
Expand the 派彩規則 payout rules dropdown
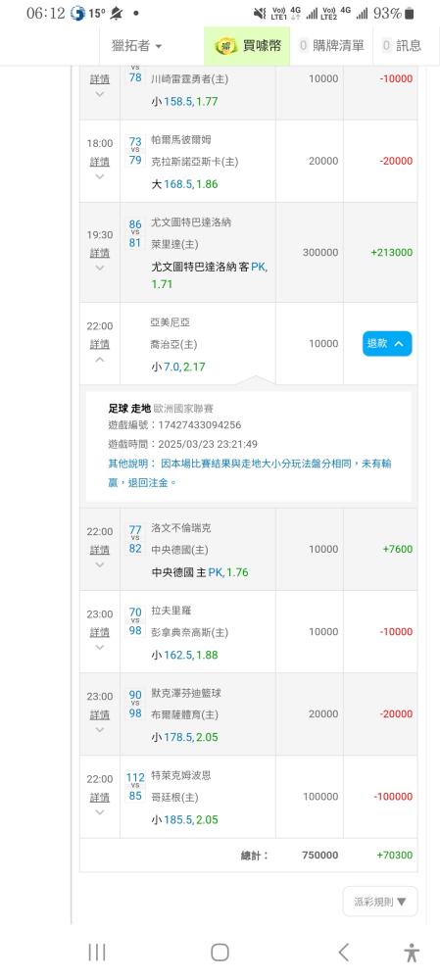(x=380, y=902)
